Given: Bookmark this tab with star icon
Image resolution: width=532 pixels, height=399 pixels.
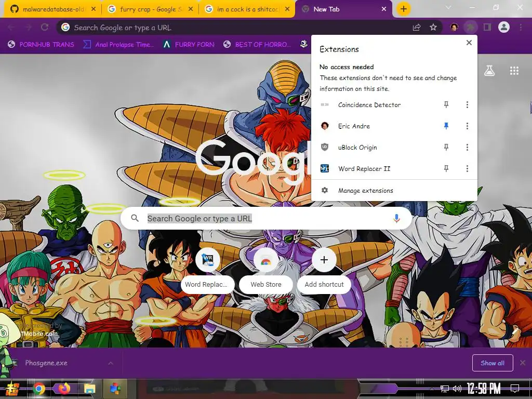Looking at the screenshot, I should 433,28.
